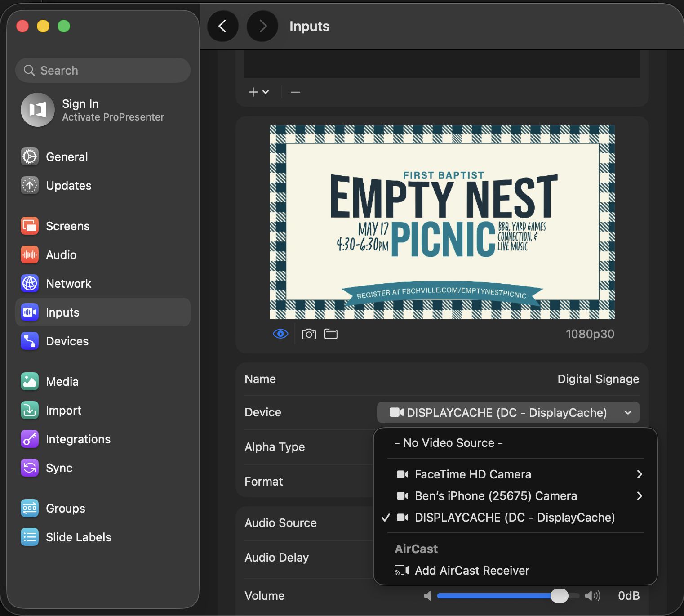The image size is (684, 616).
Task: Toggle preview visibility eye icon
Action: tap(280, 334)
